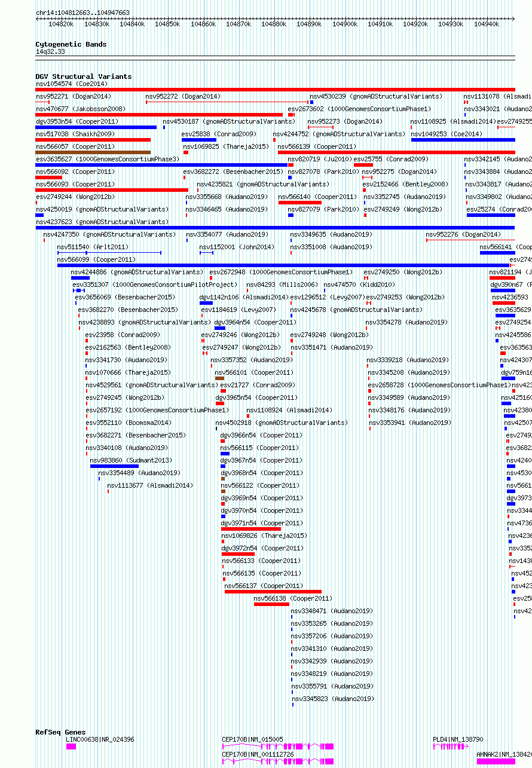This screenshot has height=768, width=532.
Task: Click the Cytogenetic Bands track title
Action: (x=71, y=44)
